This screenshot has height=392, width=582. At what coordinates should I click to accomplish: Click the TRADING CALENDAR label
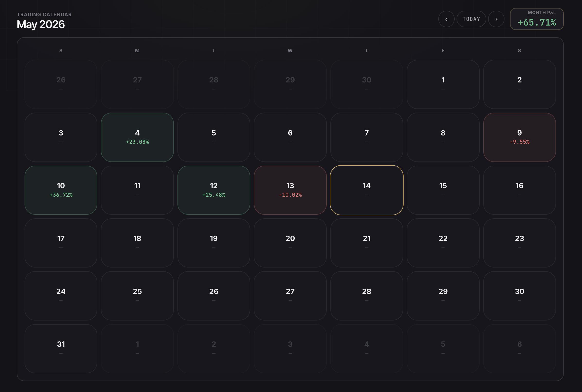[44, 15]
